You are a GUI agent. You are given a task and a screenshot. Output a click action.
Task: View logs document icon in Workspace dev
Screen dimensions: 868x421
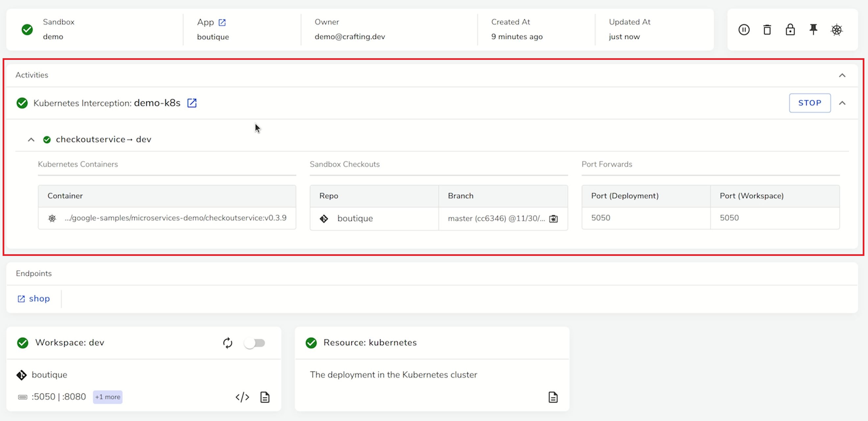tap(265, 397)
